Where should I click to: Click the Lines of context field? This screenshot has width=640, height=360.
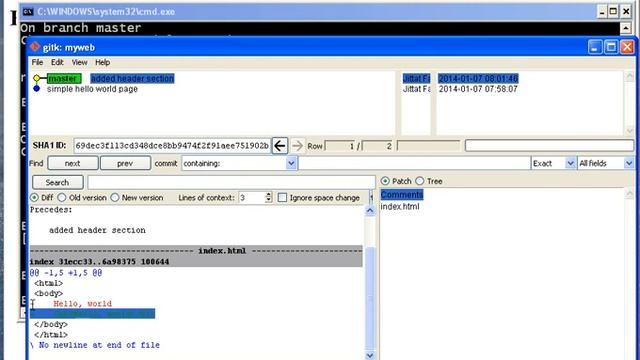(x=252, y=198)
